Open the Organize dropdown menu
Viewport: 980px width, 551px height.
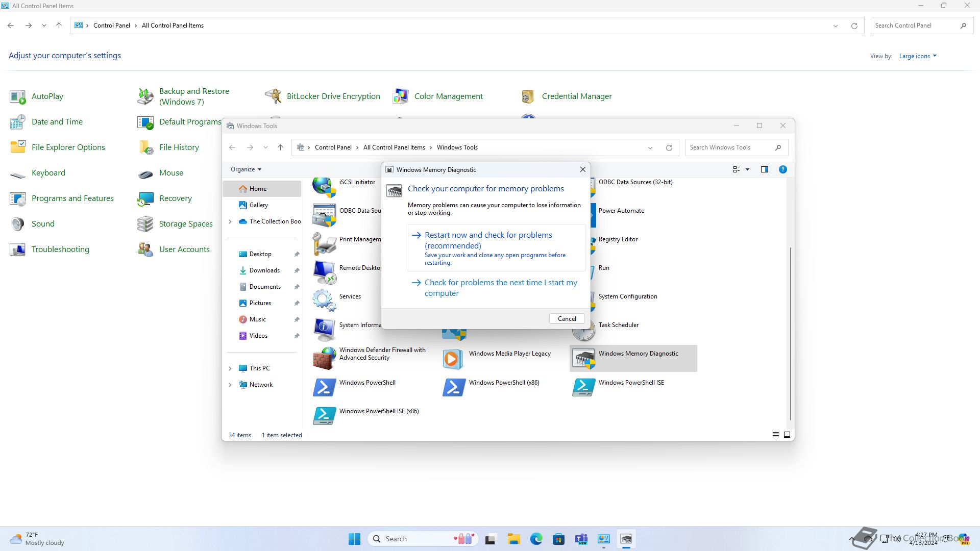click(246, 169)
